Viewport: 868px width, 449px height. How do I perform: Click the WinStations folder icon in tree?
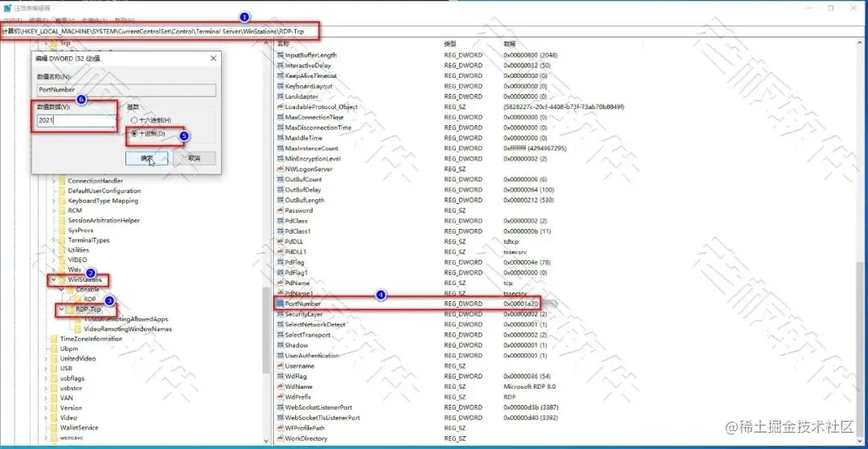[62, 280]
